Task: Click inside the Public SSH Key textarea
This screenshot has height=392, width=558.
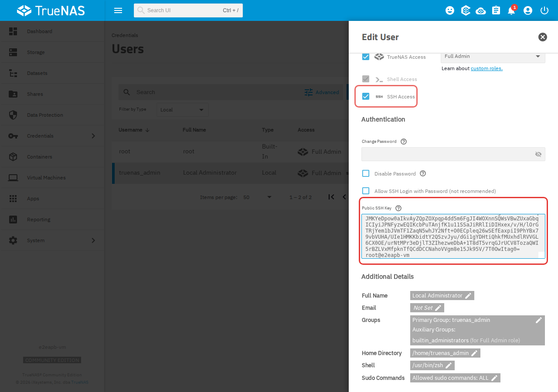Action: point(453,236)
